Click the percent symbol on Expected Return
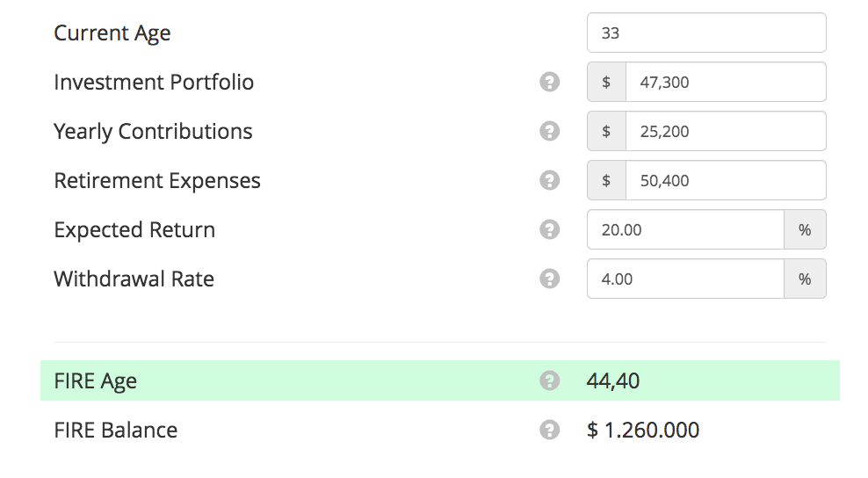This screenshot has height=478, width=868. click(805, 230)
